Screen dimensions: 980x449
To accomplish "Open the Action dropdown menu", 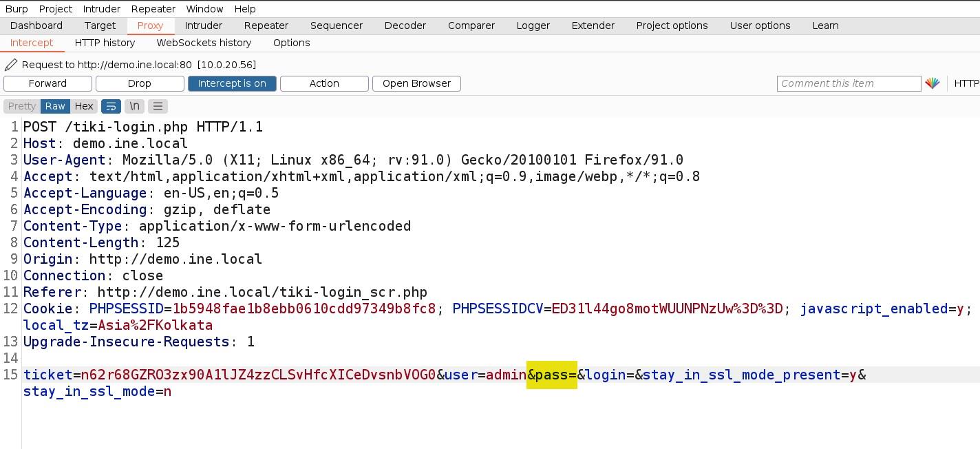I will point(324,83).
